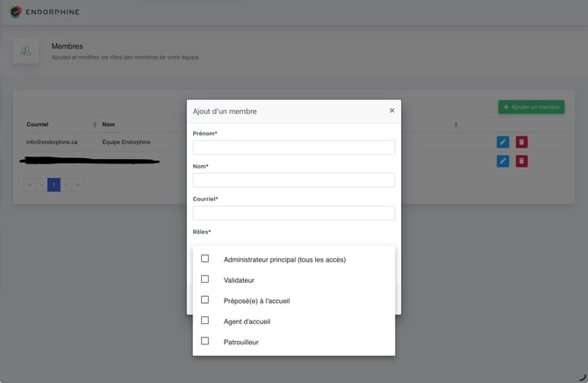Delete the info@endorphine.ca member row
This screenshot has width=588, height=383.
(521, 142)
